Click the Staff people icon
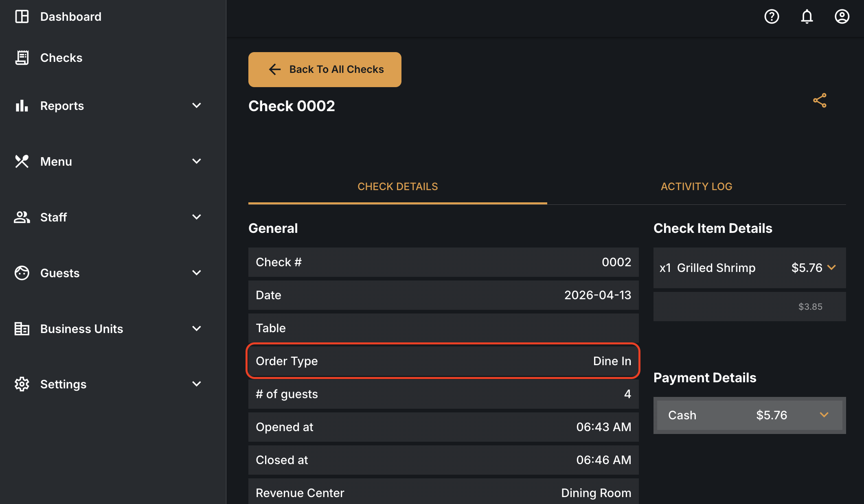The image size is (864, 504). [22, 217]
